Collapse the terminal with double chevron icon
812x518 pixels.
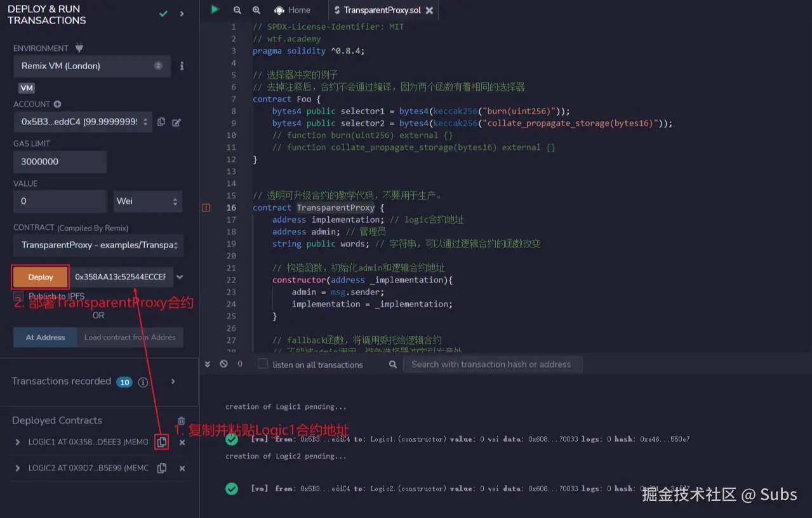pyautogui.click(x=208, y=364)
